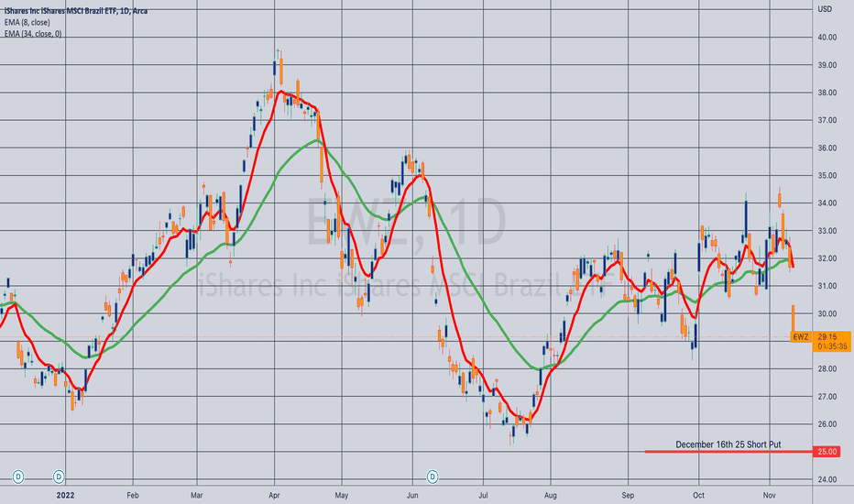Click the 36.00 price axis label
Viewport: 854px width, 504px height.
(x=827, y=148)
